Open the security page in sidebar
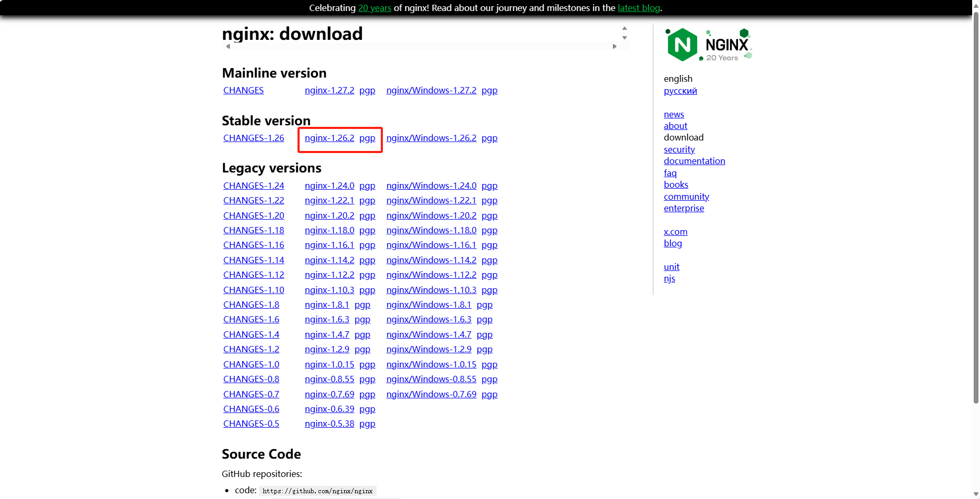Image resolution: width=980 pixels, height=499 pixels. (679, 149)
